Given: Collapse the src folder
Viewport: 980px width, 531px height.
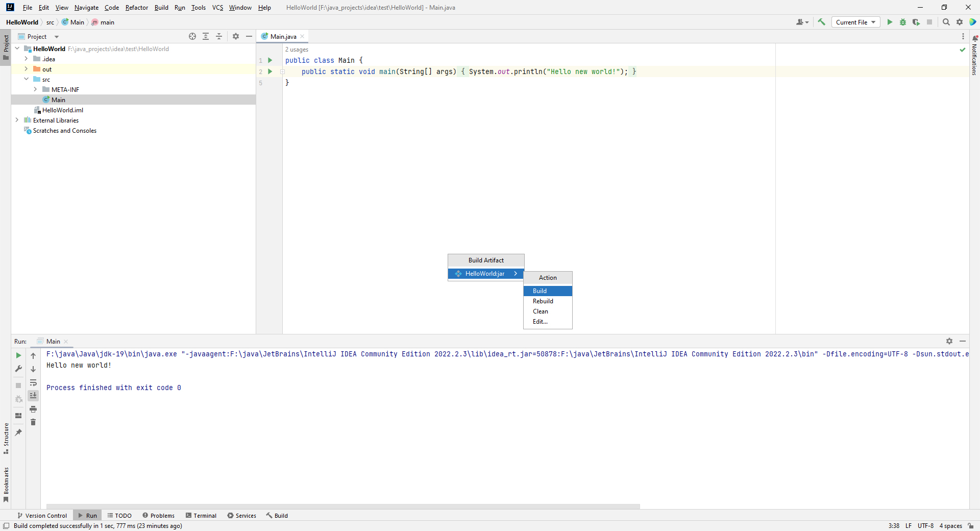Looking at the screenshot, I should pyautogui.click(x=26, y=79).
